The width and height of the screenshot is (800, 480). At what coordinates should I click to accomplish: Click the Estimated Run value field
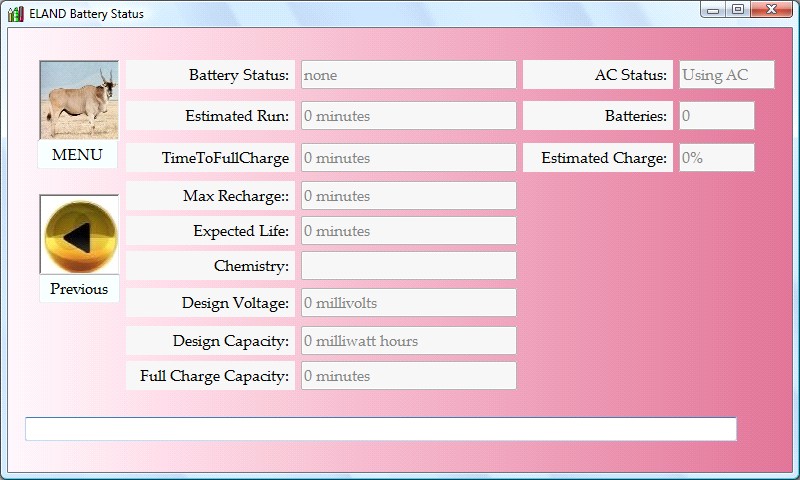(408, 116)
